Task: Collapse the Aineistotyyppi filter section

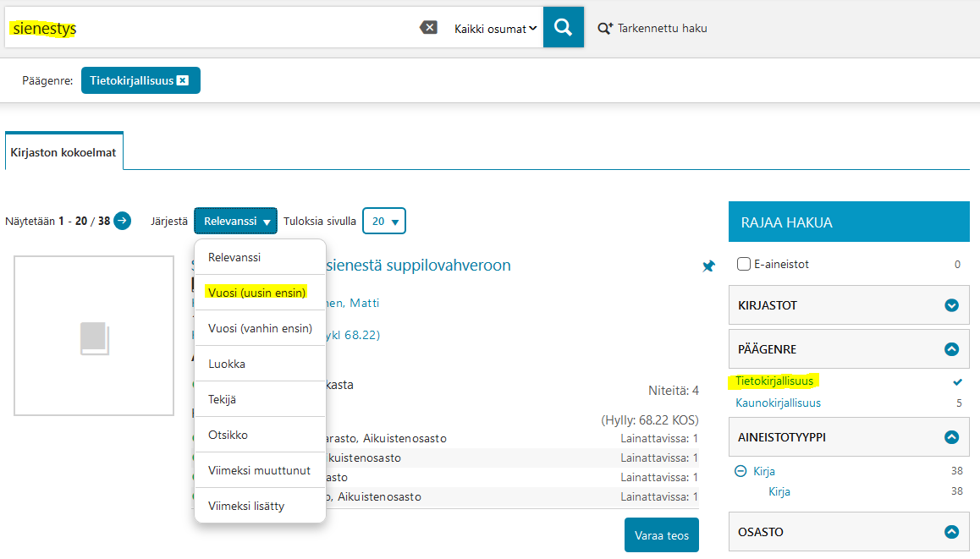Action: pos(951,437)
